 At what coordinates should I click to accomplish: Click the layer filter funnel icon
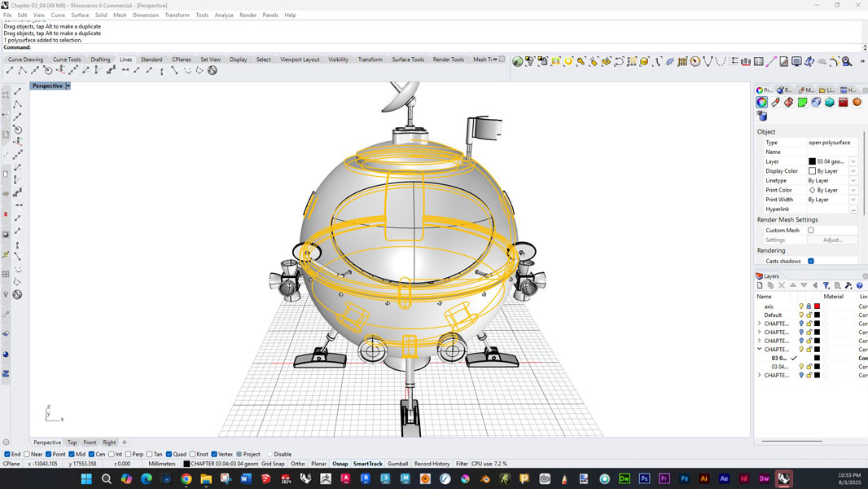826,286
